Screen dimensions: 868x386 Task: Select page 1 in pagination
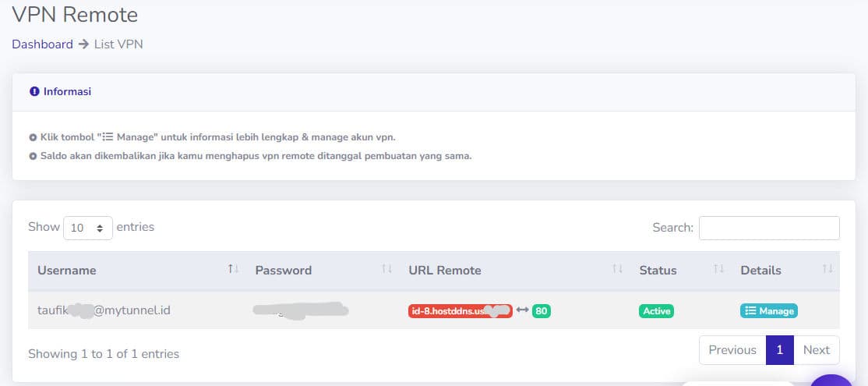pos(780,350)
